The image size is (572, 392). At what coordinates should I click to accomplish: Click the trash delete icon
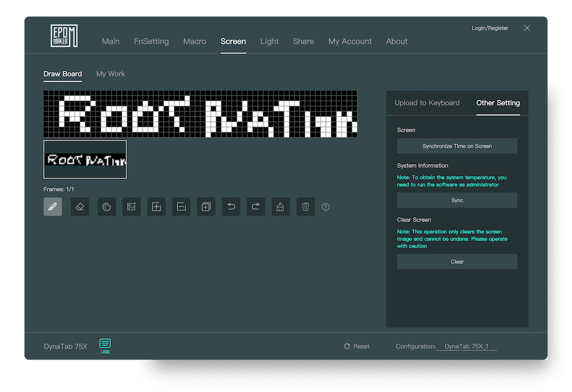[305, 207]
